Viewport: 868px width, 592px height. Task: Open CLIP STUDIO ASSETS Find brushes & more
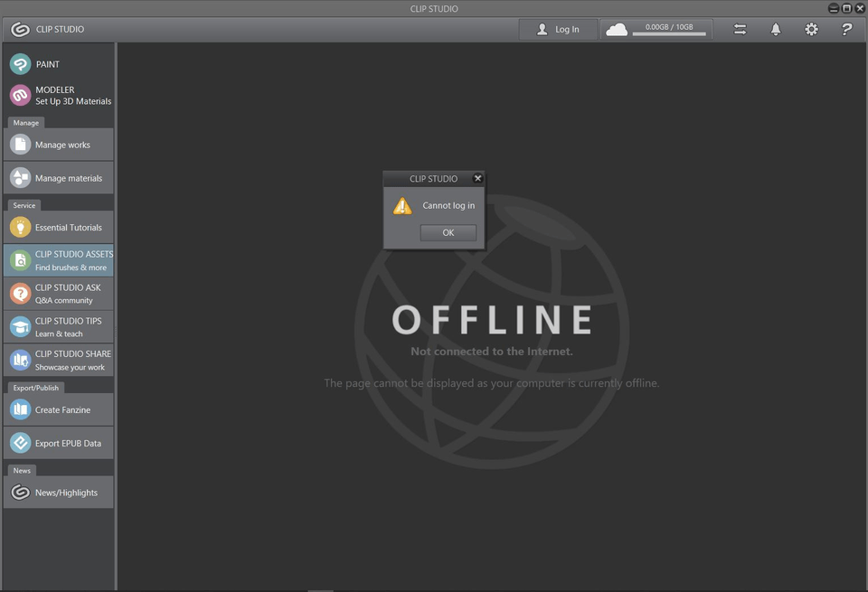(x=59, y=260)
